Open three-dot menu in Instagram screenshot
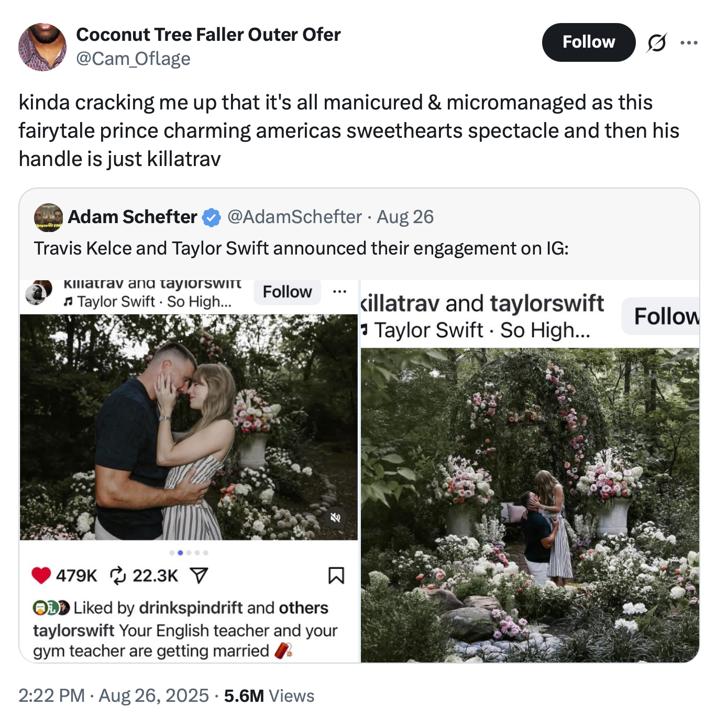The width and height of the screenshot is (716, 728). pyautogui.click(x=339, y=292)
